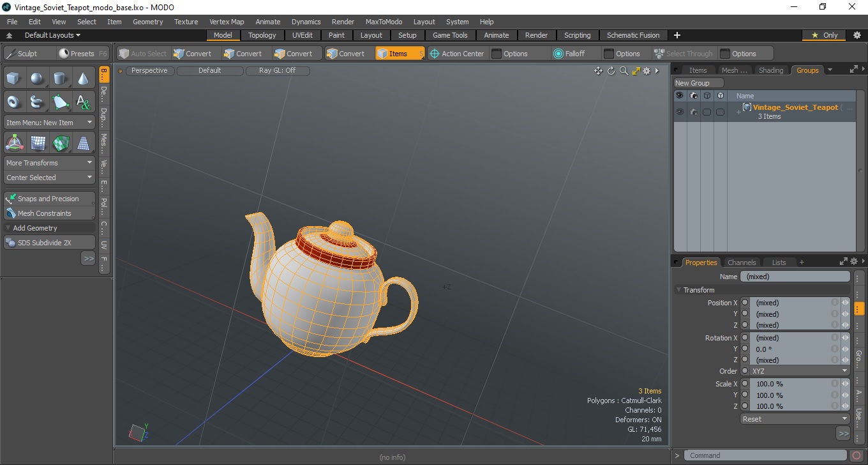Open viewport settings gear icon
The height and width of the screenshot is (465, 868).
(647, 71)
